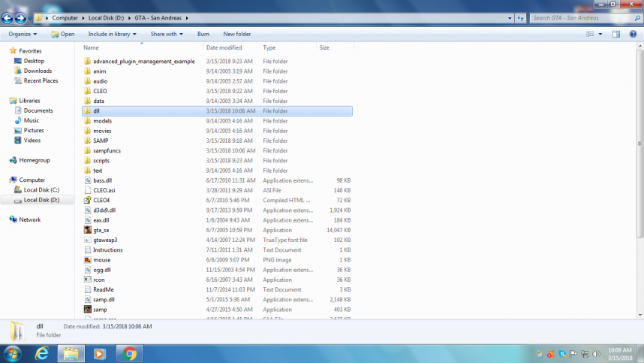Open Local Disk (C:) in sidebar
644x363 pixels.
pyautogui.click(x=41, y=190)
